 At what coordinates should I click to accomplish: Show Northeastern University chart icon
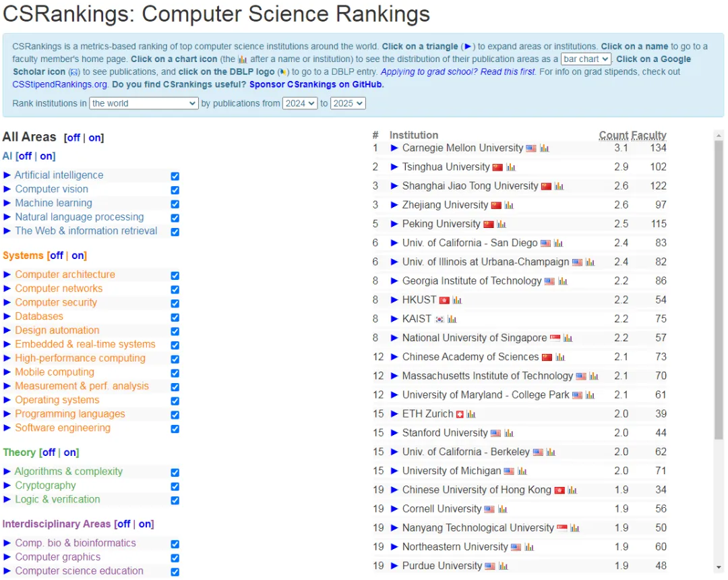coord(529,548)
